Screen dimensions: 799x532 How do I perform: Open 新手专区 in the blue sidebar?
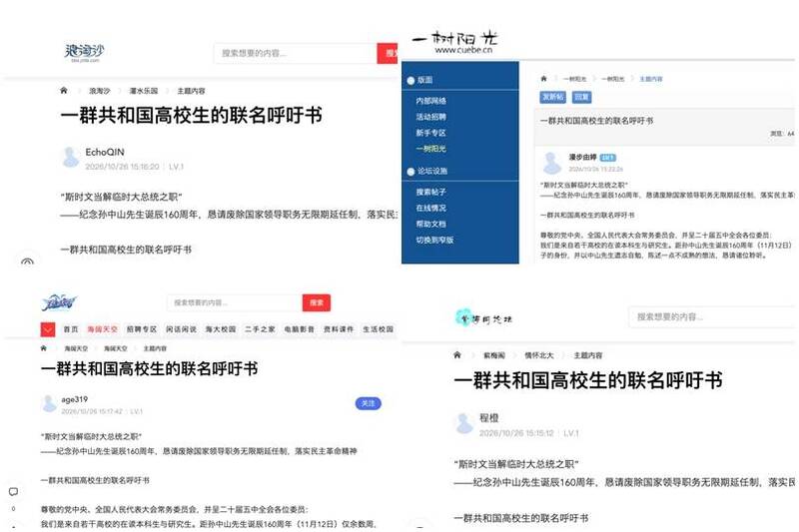(x=430, y=133)
